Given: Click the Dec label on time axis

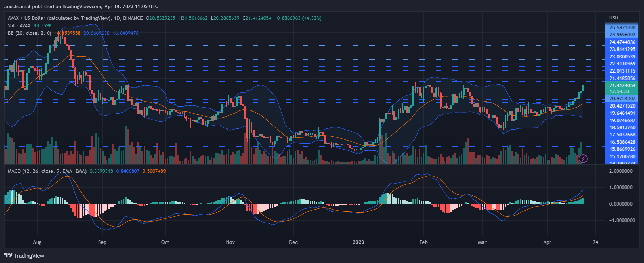Looking at the screenshot, I should coord(293,242).
